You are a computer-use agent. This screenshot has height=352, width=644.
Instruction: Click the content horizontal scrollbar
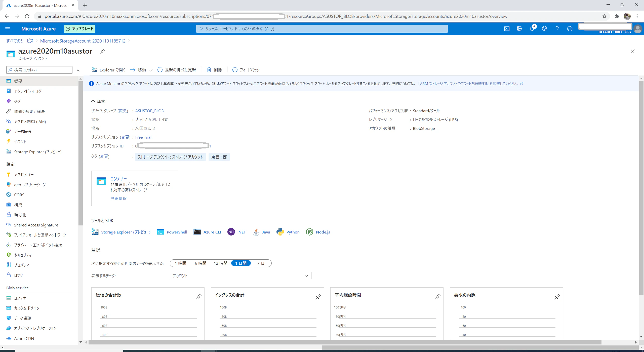click(345, 342)
